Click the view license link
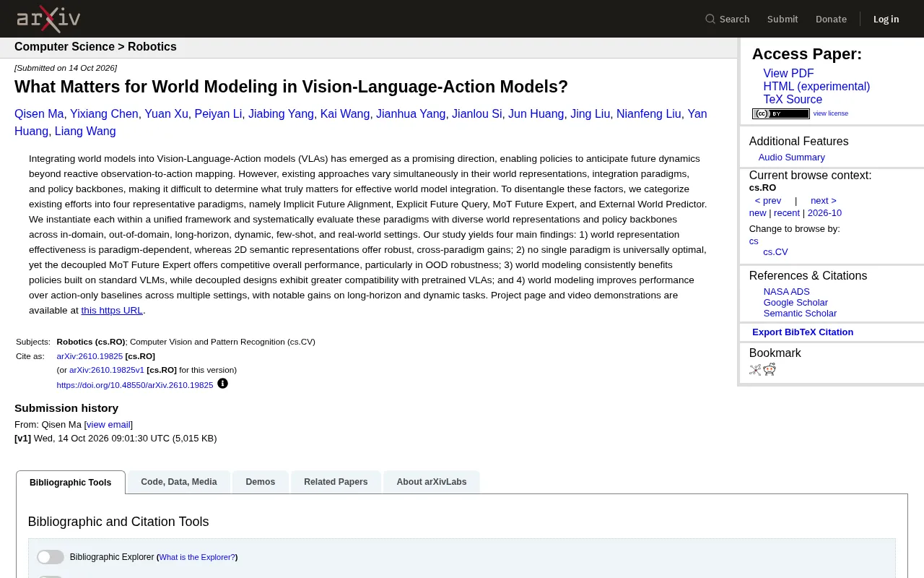Viewport: 924px width, 578px height. (x=831, y=113)
